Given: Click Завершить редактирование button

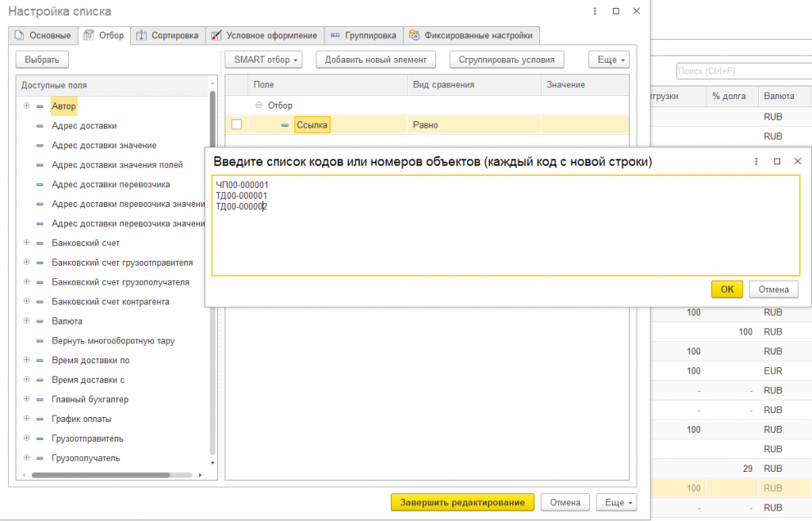Looking at the screenshot, I should pyautogui.click(x=462, y=502).
